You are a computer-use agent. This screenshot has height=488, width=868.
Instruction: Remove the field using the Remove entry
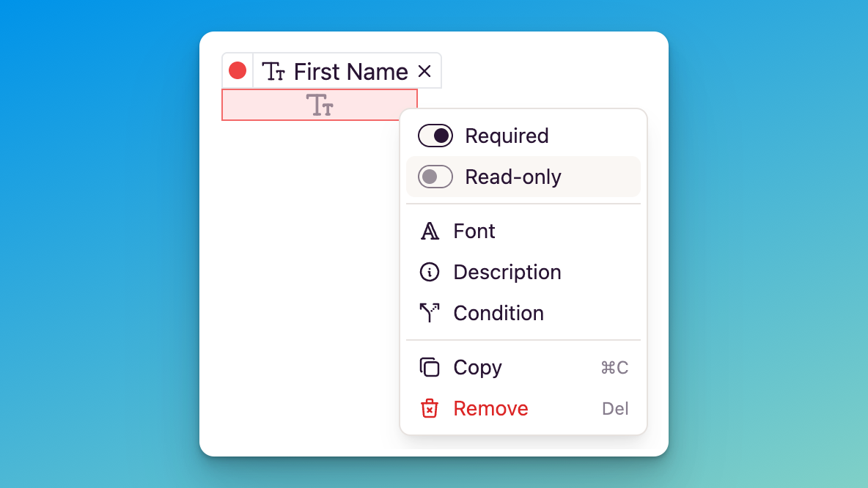coord(490,408)
